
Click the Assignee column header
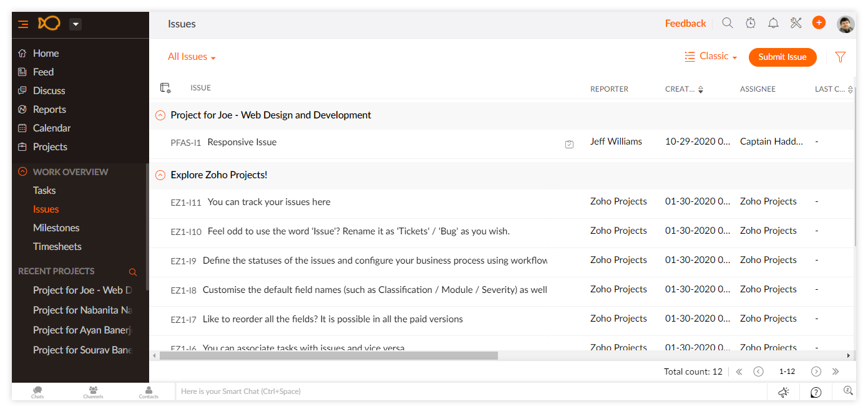[x=758, y=89]
